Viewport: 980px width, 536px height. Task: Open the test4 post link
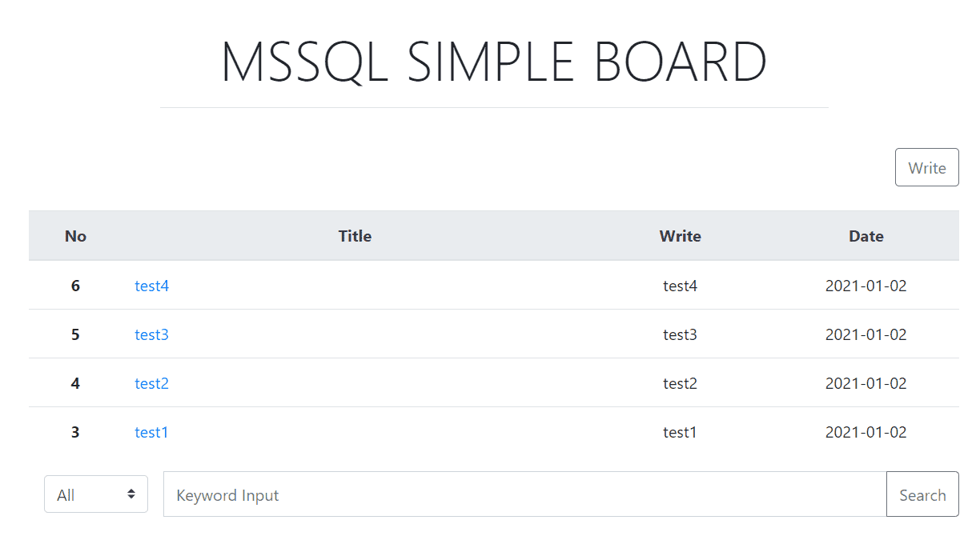click(151, 286)
